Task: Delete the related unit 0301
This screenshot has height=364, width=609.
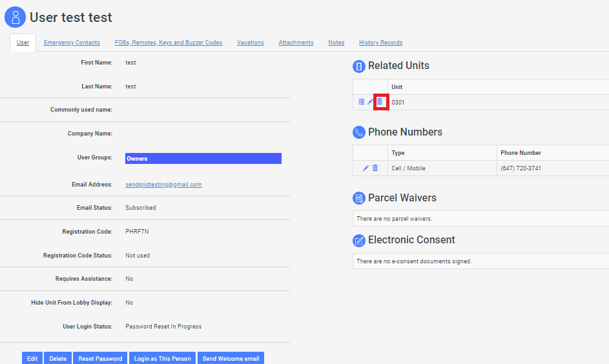Action: pyautogui.click(x=380, y=102)
